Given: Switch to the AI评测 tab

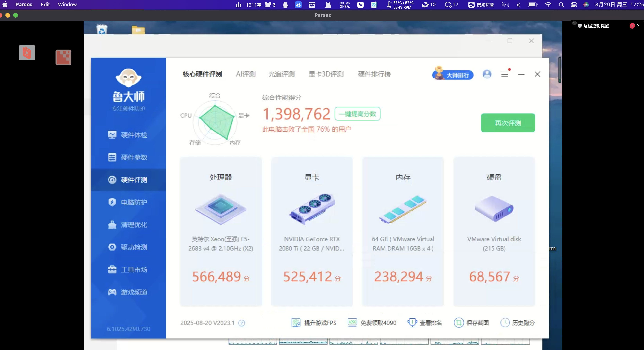Looking at the screenshot, I should coord(246,74).
